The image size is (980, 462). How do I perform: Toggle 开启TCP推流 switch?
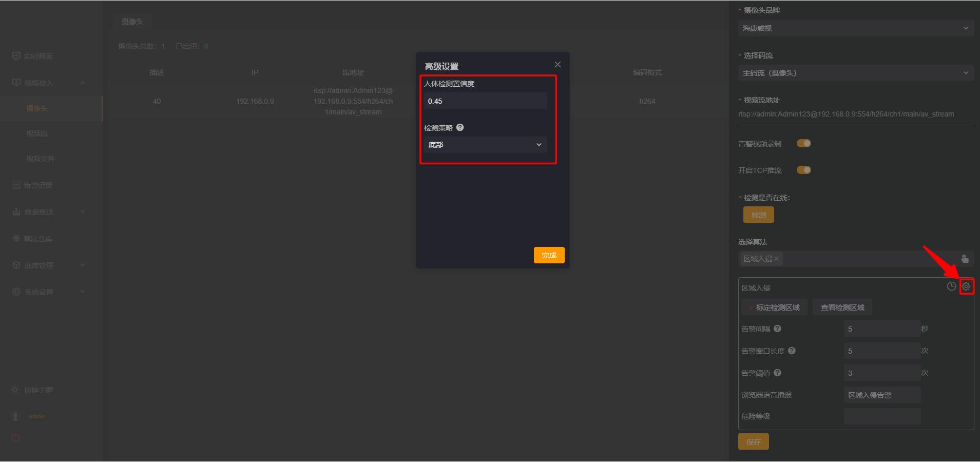tap(803, 170)
